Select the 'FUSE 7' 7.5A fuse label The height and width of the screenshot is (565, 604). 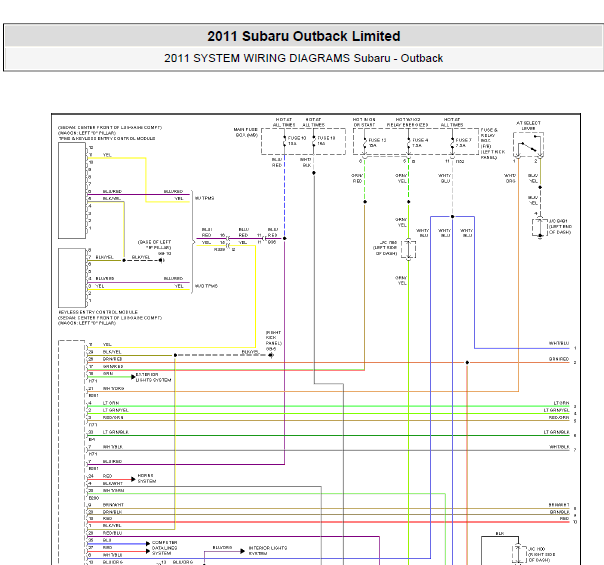pyautogui.click(x=463, y=143)
